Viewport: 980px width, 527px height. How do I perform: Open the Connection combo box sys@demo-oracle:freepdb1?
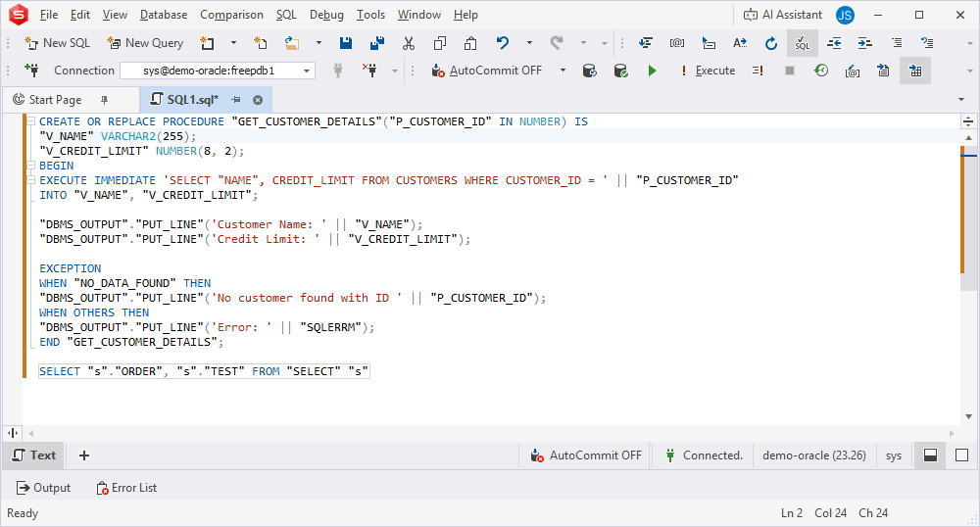pyautogui.click(x=218, y=71)
